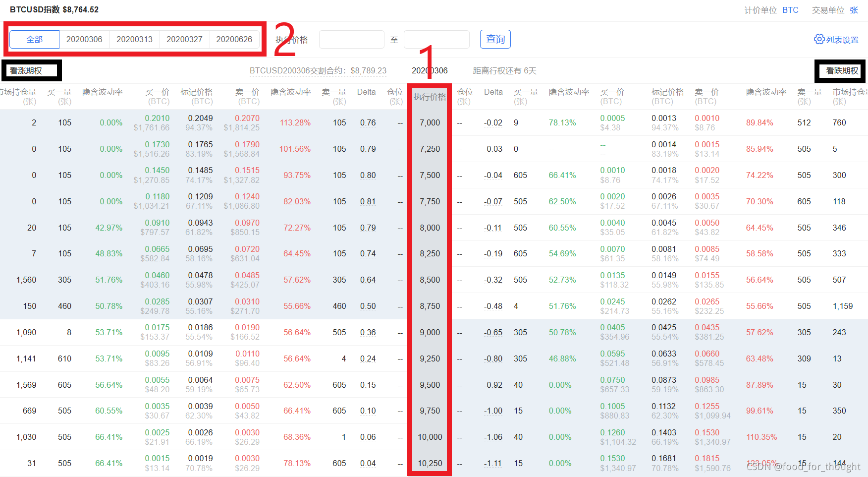Click put bid price 0.0005
This screenshot has height=477, width=868.
613,118
